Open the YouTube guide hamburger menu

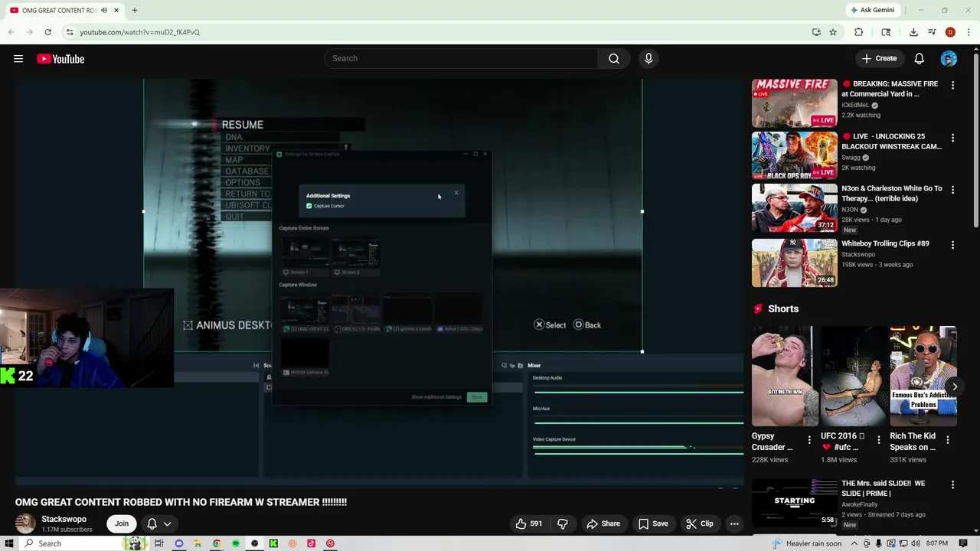tap(18, 59)
